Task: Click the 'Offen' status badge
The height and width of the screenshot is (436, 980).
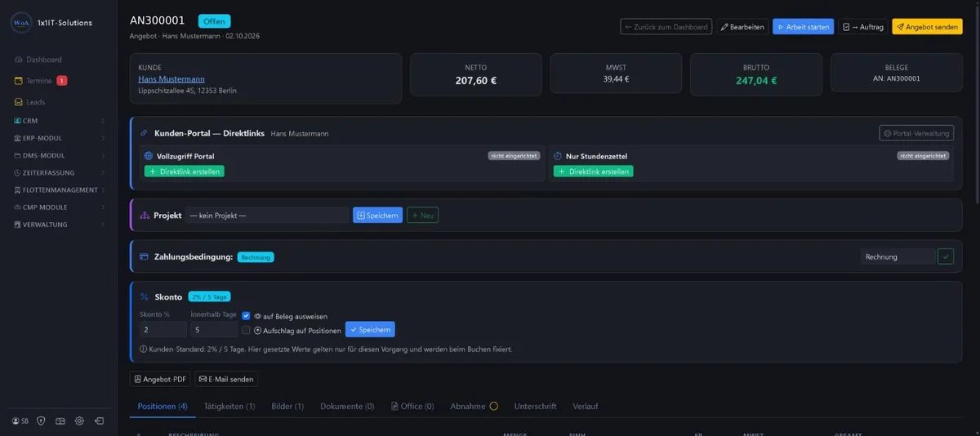Action: [x=214, y=21]
